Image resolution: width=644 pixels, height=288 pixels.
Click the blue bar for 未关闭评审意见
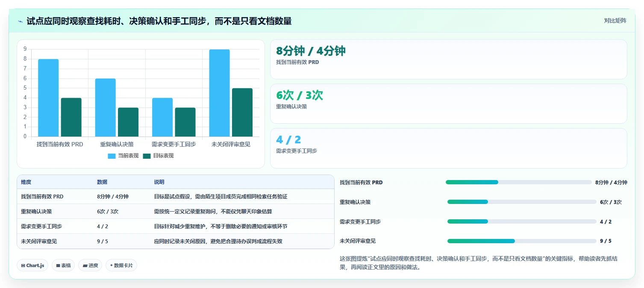click(219, 93)
